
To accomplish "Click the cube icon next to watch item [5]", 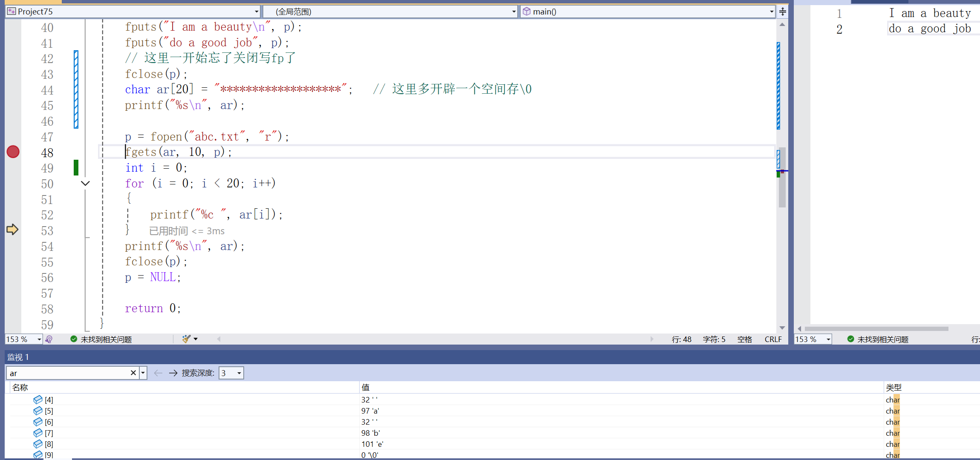I will (37, 411).
